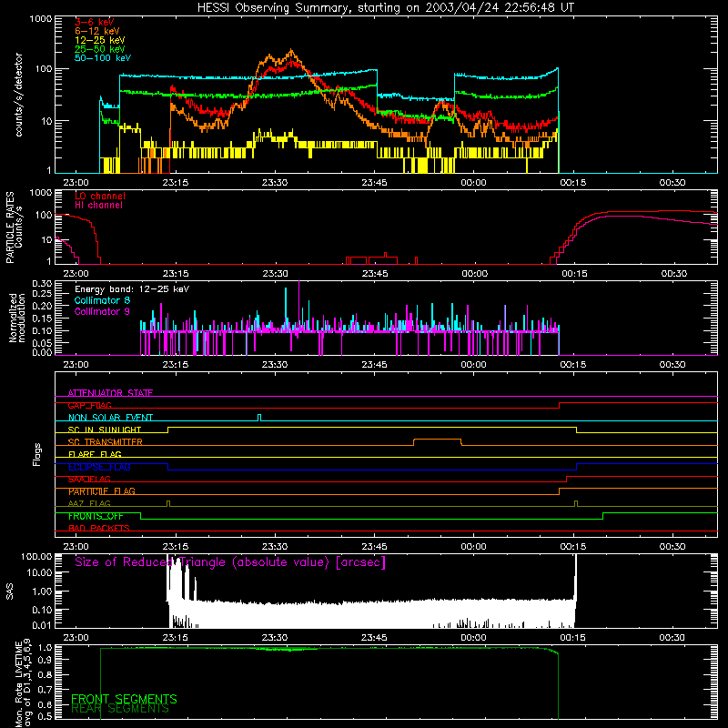Select the 'Collimator 9' legend label
The height and width of the screenshot is (728, 728).
pos(102,311)
